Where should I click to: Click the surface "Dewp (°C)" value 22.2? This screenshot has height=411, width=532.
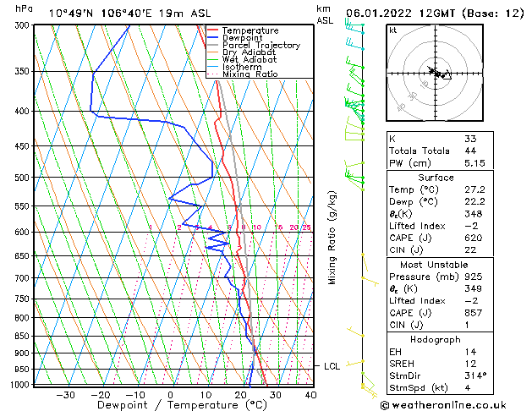pyautogui.click(x=475, y=202)
